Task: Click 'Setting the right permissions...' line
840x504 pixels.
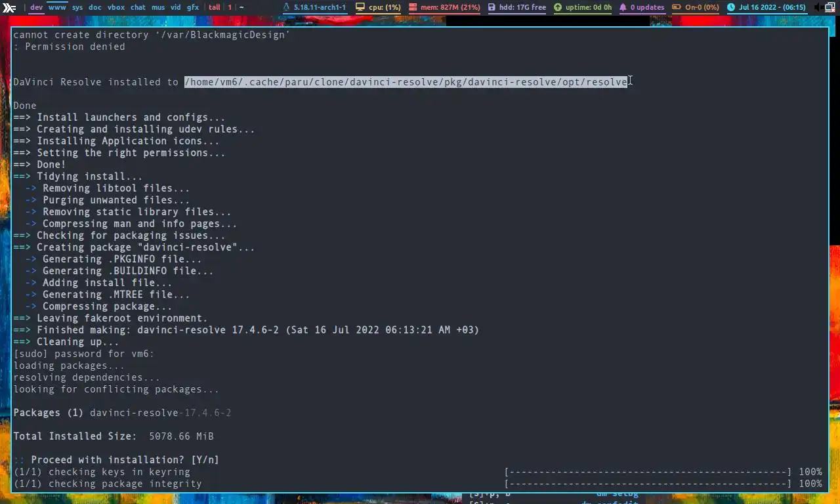Action: 119,153
